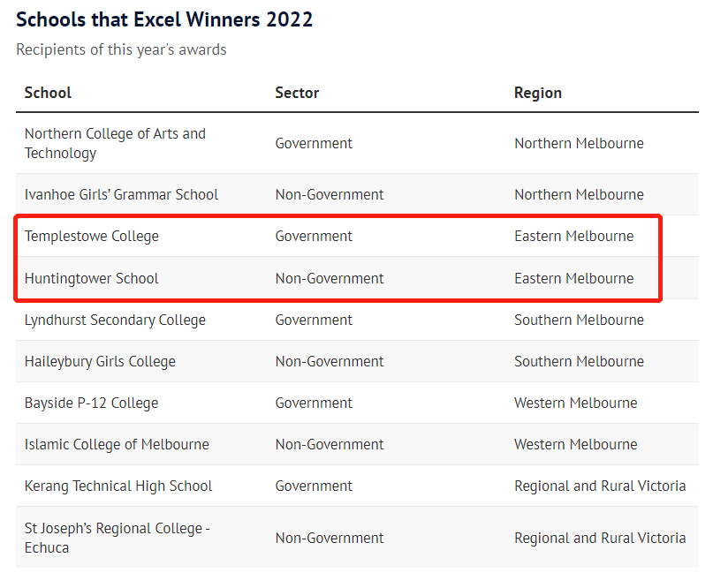Select Northern College of Arts and Technology
This screenshot has width=713, height=588.
coord(115,143)
